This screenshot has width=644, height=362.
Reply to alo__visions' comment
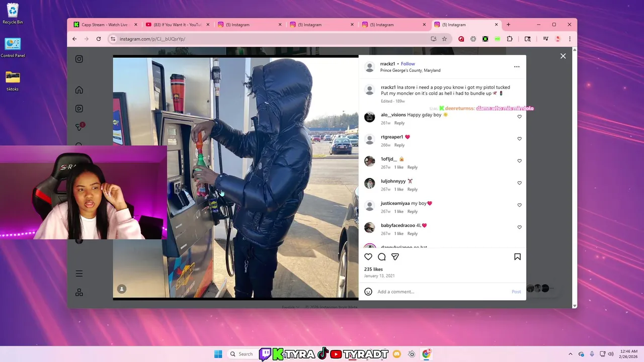tap(399, 123)
